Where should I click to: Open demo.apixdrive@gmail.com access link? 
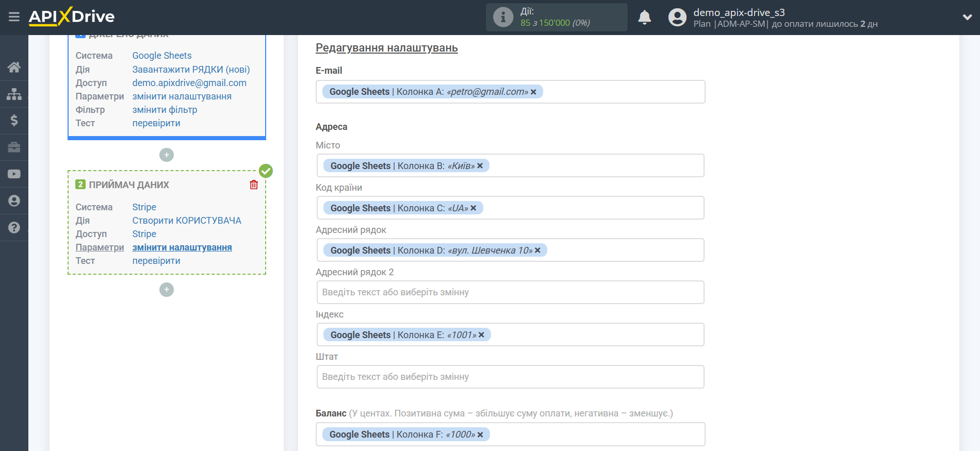coord(189,82)
